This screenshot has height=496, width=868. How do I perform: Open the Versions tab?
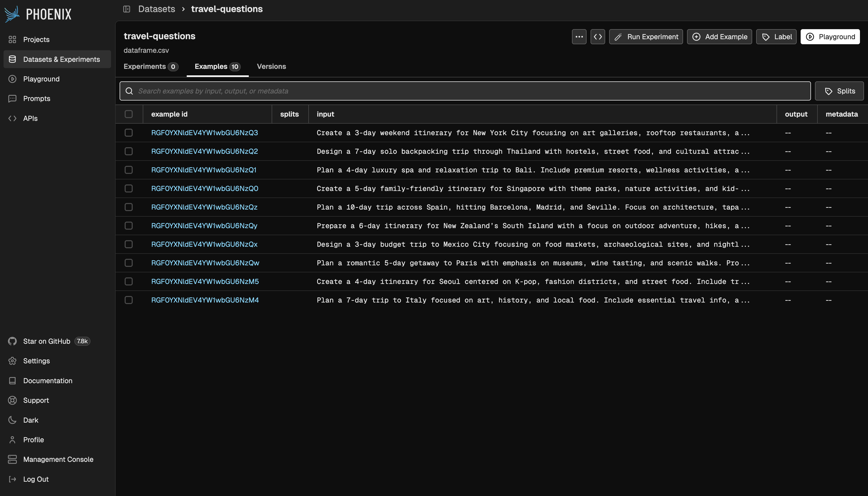tap(271, 66)
